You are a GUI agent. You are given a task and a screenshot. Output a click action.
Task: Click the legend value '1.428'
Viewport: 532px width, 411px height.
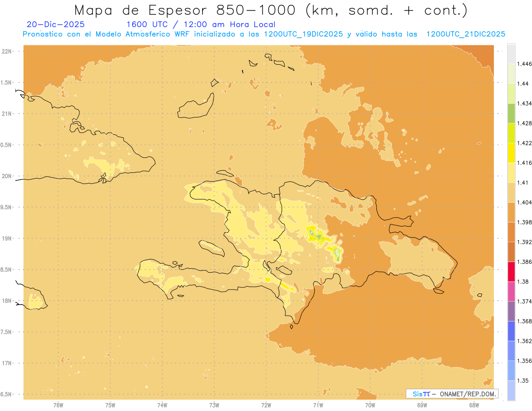point(525,123)
